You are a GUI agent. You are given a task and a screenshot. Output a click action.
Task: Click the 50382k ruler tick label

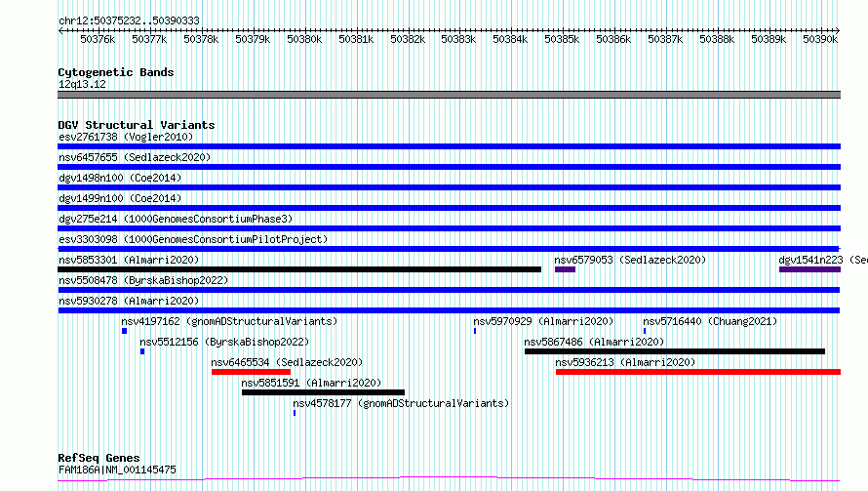(x=408, y=39)
